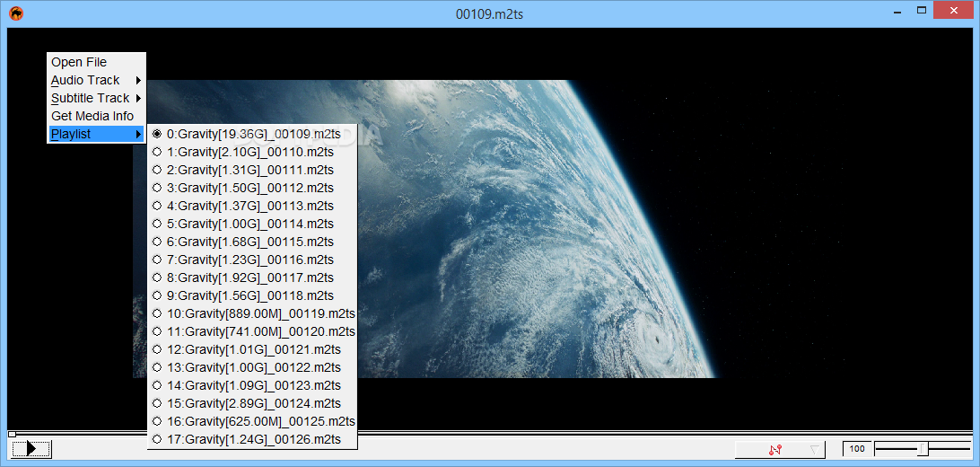The image size is (980, 467).
Task: Choose Open File from the menu
Action: click(96, 62)
